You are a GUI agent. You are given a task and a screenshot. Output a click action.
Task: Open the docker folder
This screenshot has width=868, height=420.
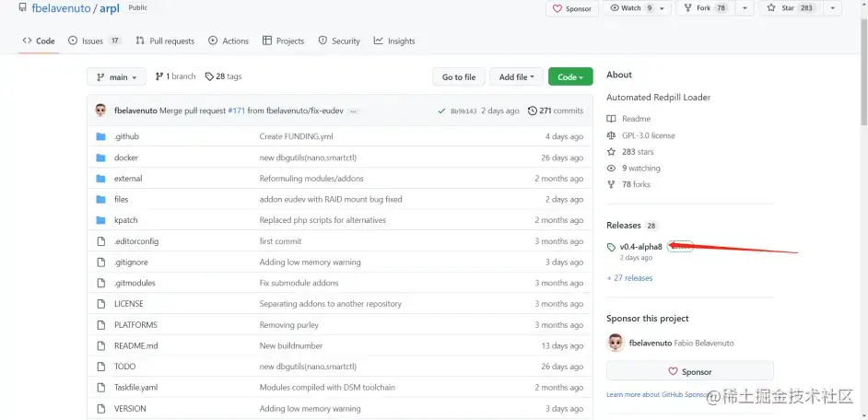pos(125,157)
